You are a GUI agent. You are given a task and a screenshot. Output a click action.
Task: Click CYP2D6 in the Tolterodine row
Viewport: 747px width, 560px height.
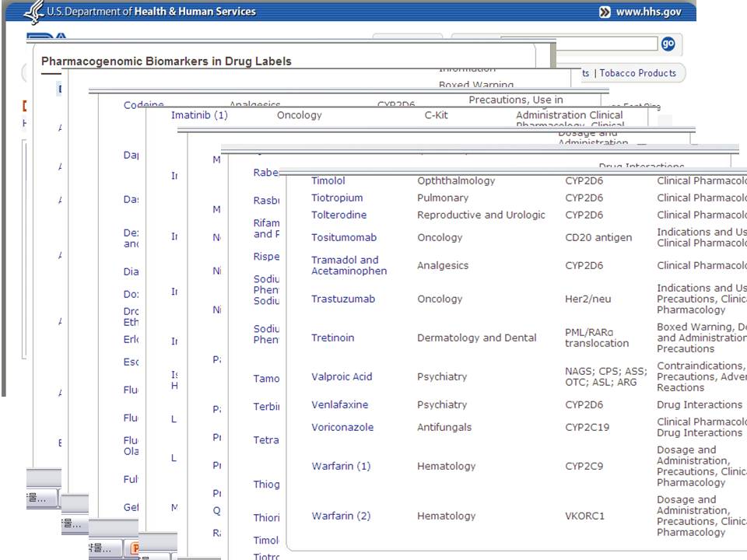[584, 215]
